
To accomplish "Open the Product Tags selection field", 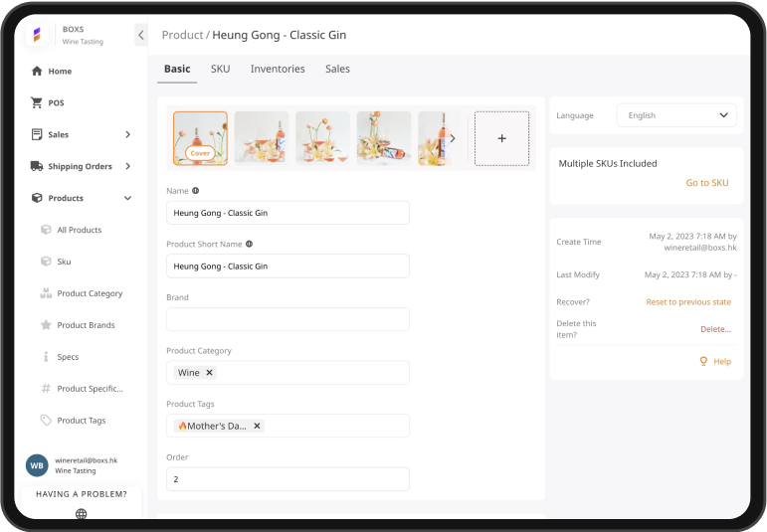I will [x=288, y=426].
